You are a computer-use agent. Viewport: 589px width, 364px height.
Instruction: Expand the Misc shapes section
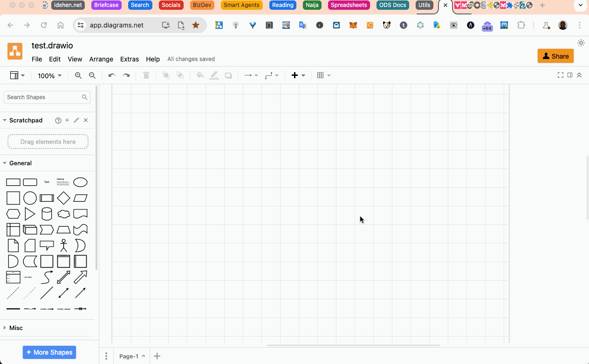(x=15, y=328)
